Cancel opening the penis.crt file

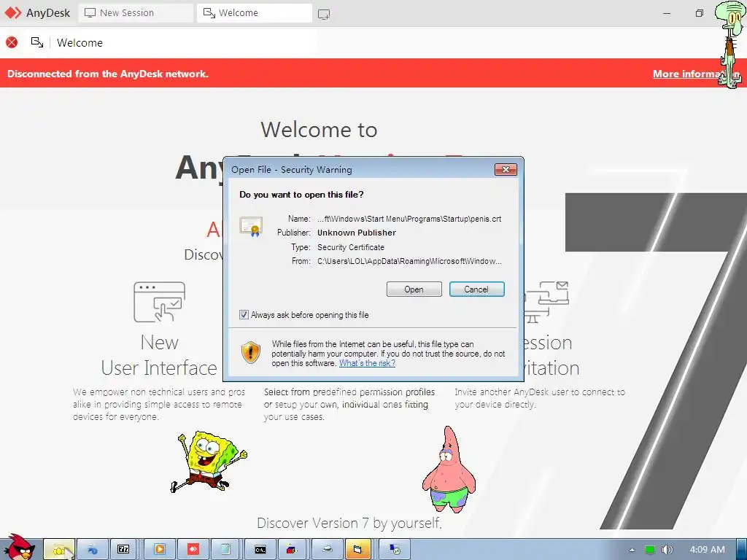point(476,289)
